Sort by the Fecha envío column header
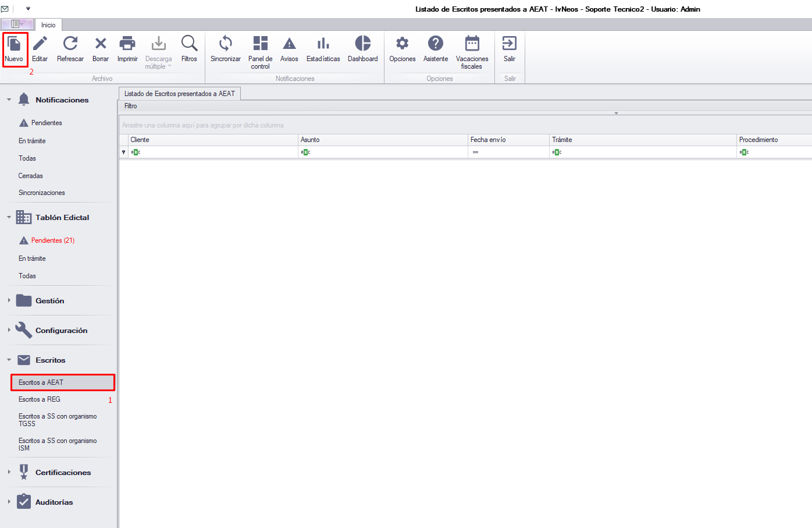This screenshot has width=812, height=528. tap(508, 140)
